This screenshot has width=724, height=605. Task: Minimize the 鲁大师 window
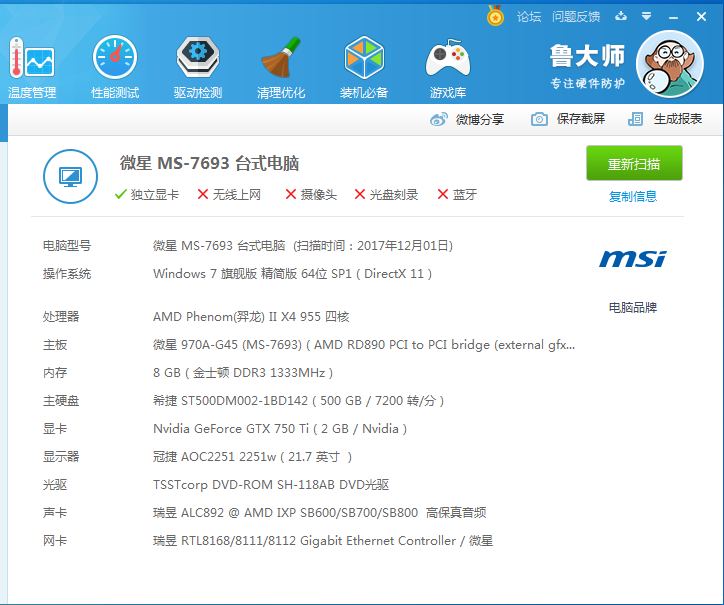click(x=674, y=17)
